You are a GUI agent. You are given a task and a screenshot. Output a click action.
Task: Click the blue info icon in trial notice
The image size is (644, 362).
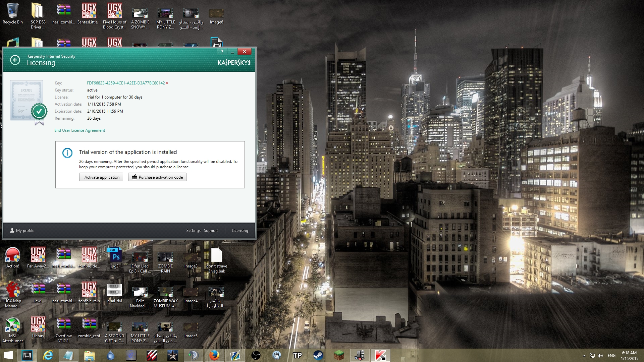67,153
